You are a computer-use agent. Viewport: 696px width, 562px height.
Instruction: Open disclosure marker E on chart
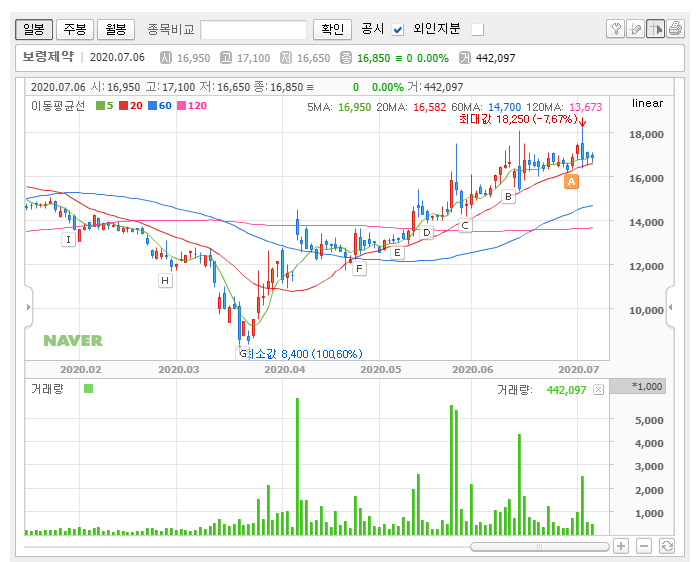click(397, 253)
